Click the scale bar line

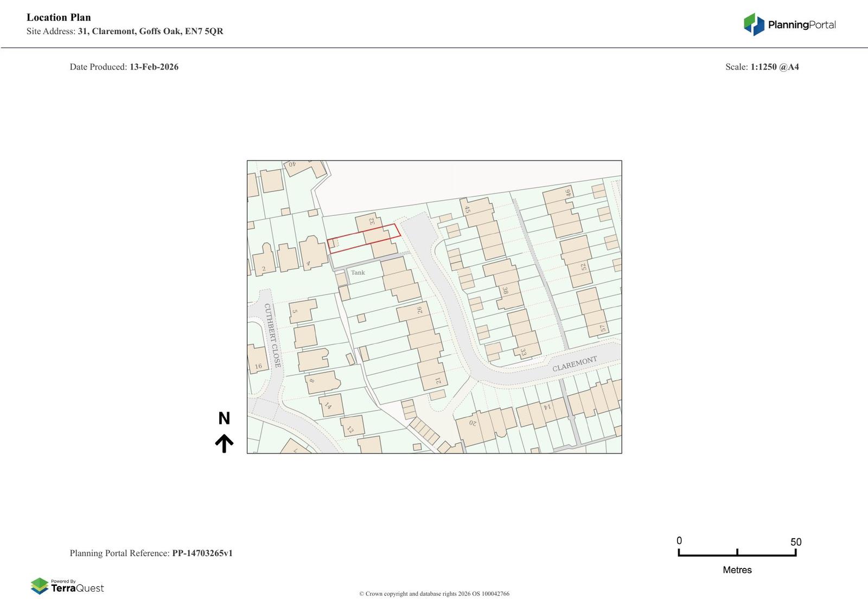tap(737, 554)
